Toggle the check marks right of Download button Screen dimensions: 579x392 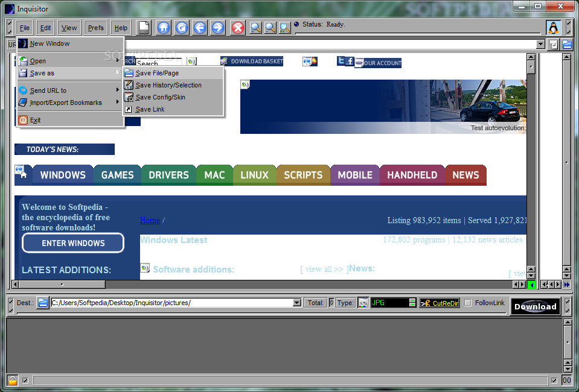568,306
